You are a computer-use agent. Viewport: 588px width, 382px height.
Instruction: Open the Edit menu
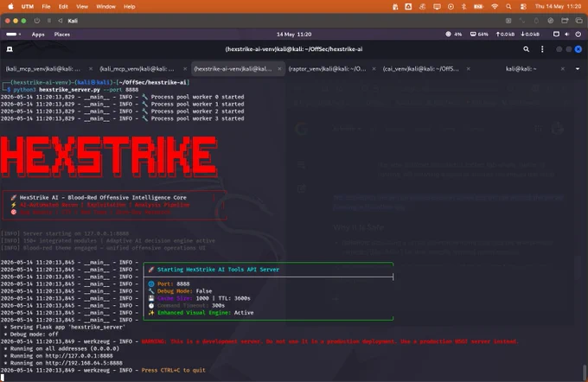63,6
